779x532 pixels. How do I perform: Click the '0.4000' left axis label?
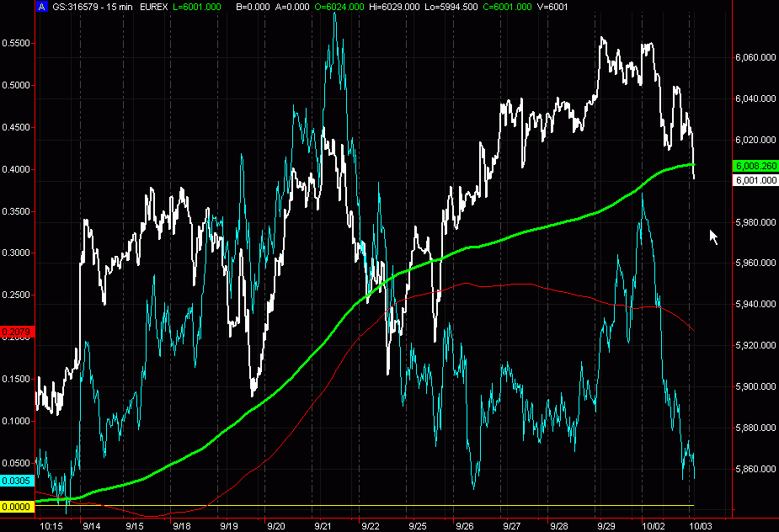pos(16,169)
